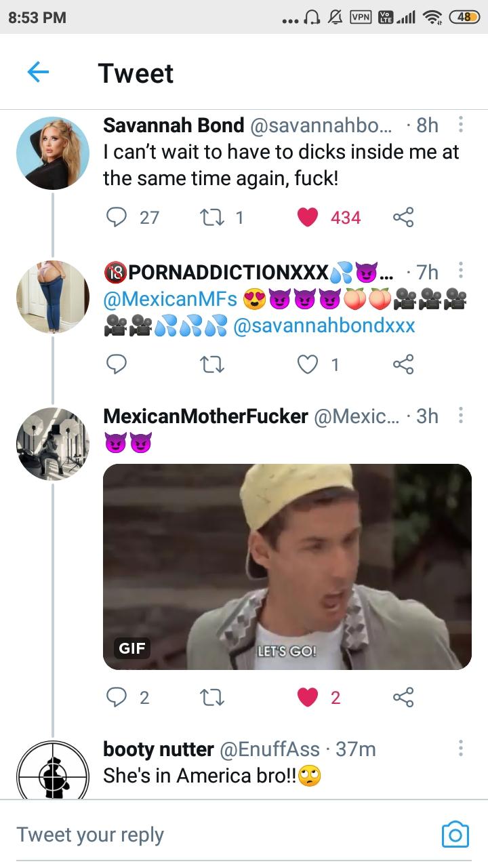Play the LET'S GO GIF

click(x=287, y=566)
